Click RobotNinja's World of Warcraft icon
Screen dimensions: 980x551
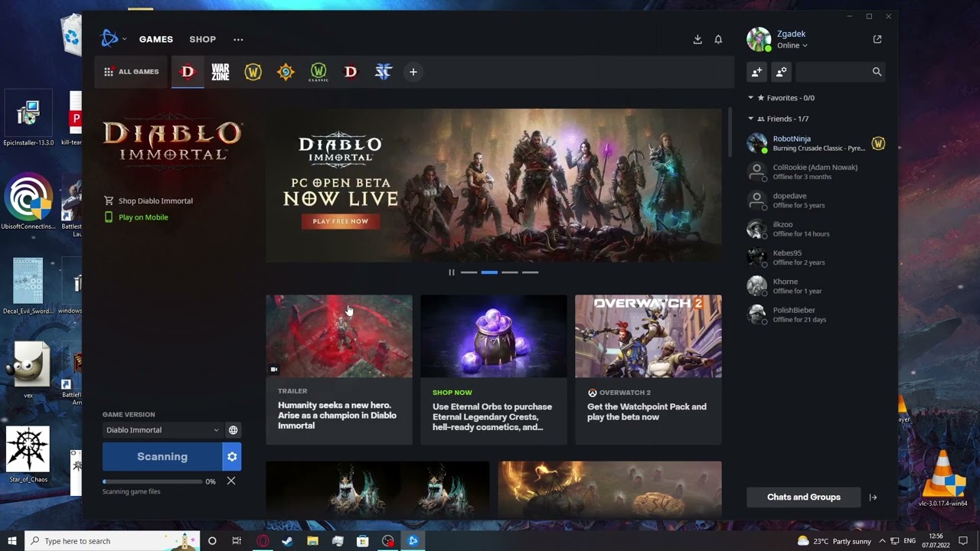click(878, 143)
